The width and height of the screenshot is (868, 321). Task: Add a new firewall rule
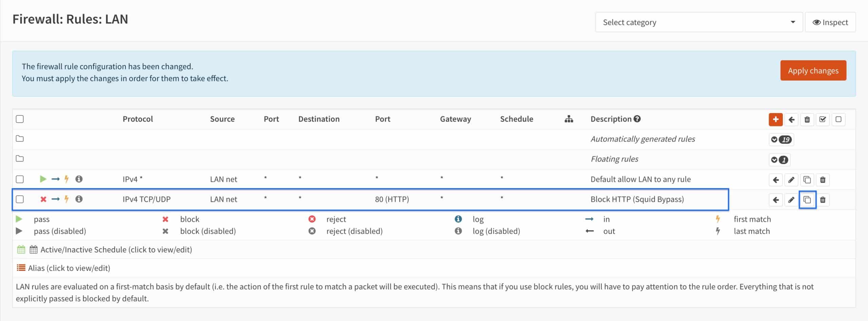coord(775,119)
